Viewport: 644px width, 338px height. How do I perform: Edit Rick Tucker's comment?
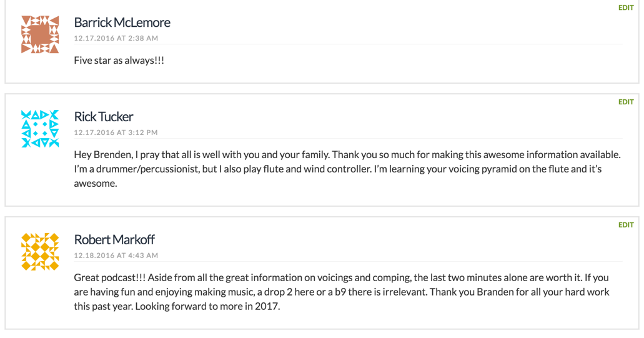tap(626, 102)
